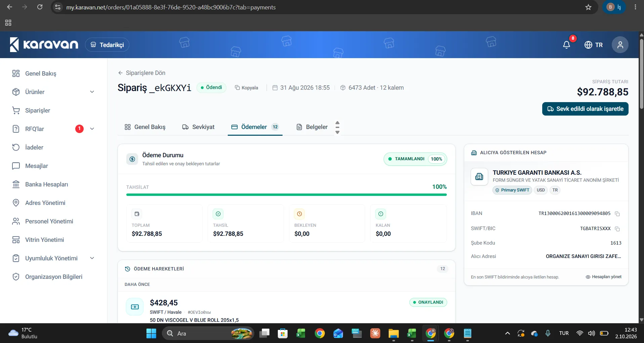644x343 pixels.
Task: Click the Tahsil checkmark icon
Action: pyautogui.click(x=218, y=214)
